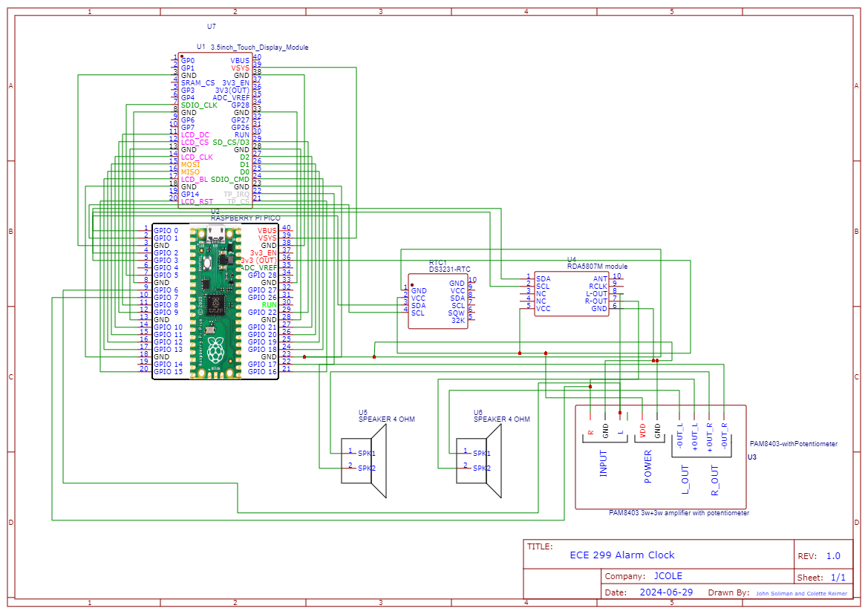Select the REV value 1.0

[x=833, y=556]
